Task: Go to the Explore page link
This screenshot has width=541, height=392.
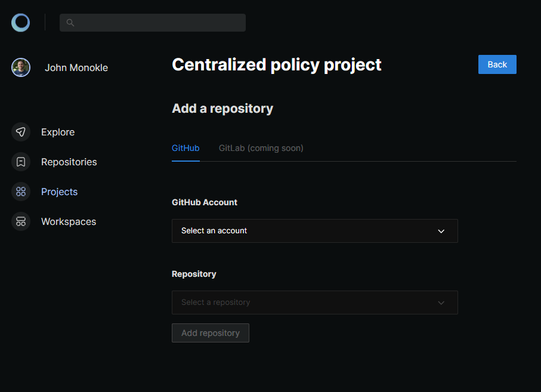Action: (58, 132)
